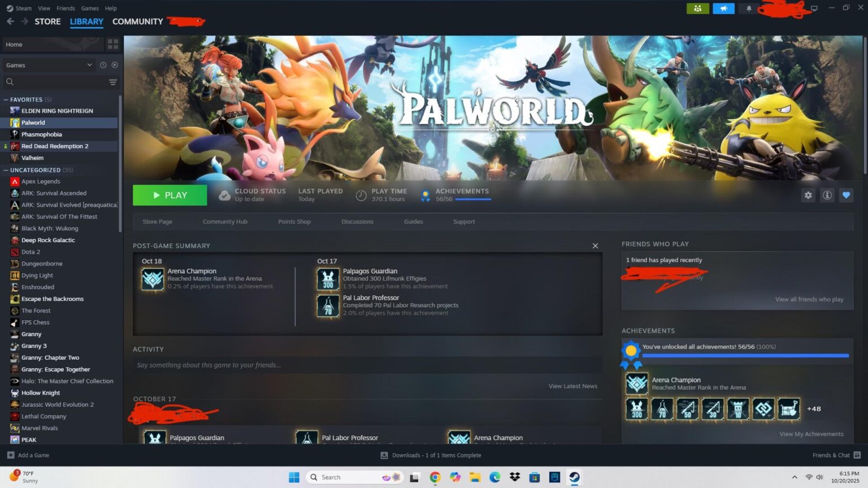The width and height of the screenshot is (868, 488).
Task: Select Deep Rock Galactic in library
Action: pos(48,240)
